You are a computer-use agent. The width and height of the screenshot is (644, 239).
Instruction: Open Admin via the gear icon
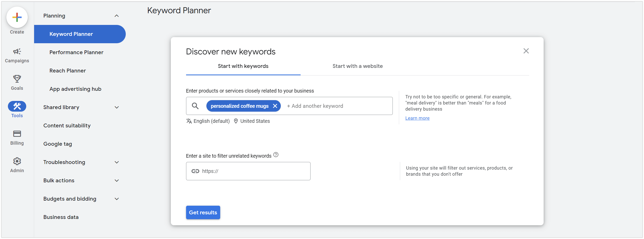click(17, 161)
